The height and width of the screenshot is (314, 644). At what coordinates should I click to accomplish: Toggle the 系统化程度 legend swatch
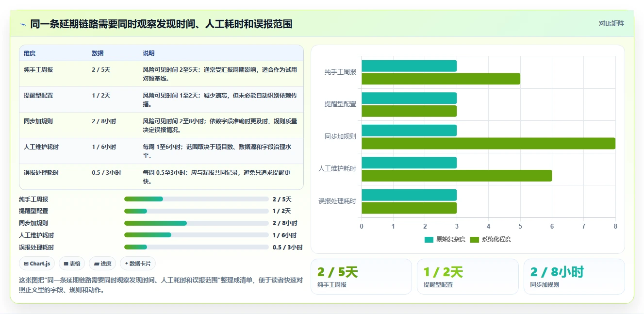[x=475, y=239]
